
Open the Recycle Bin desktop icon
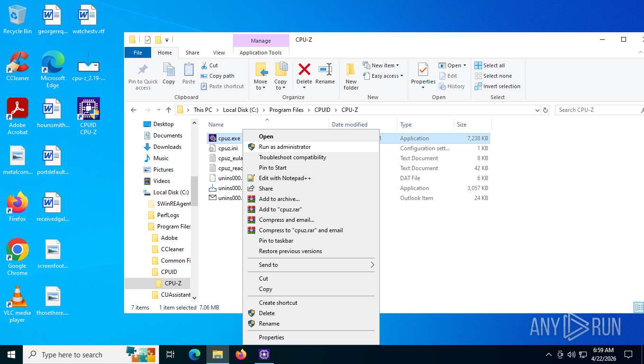[18, 20]
